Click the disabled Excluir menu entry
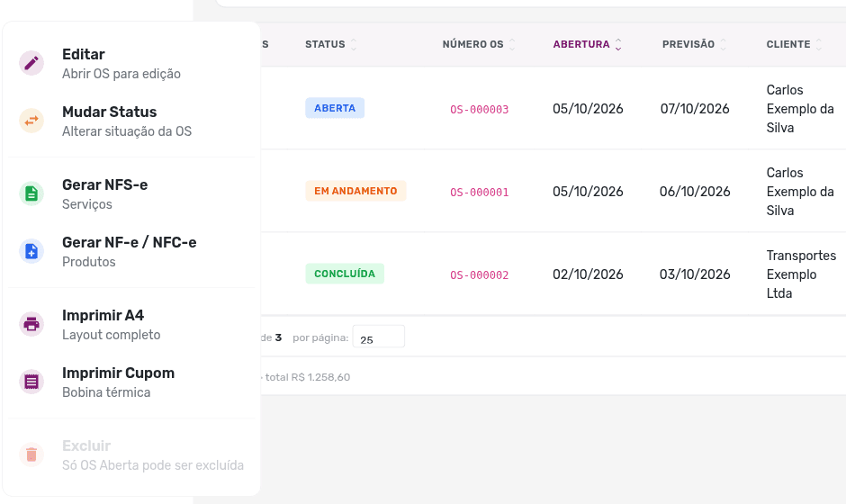This screenshot has width=846, height=504. coord(131,455)
